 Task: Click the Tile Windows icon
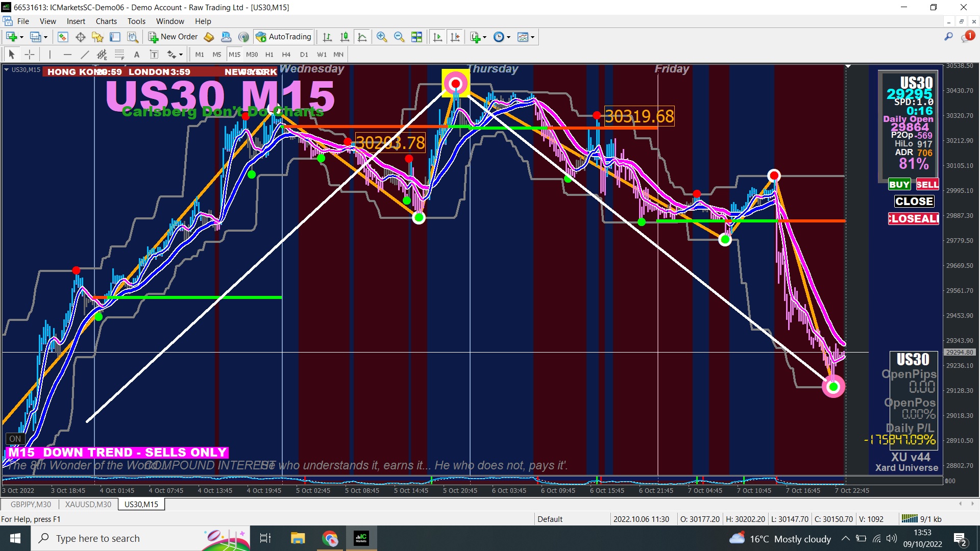tap(416, 37)
